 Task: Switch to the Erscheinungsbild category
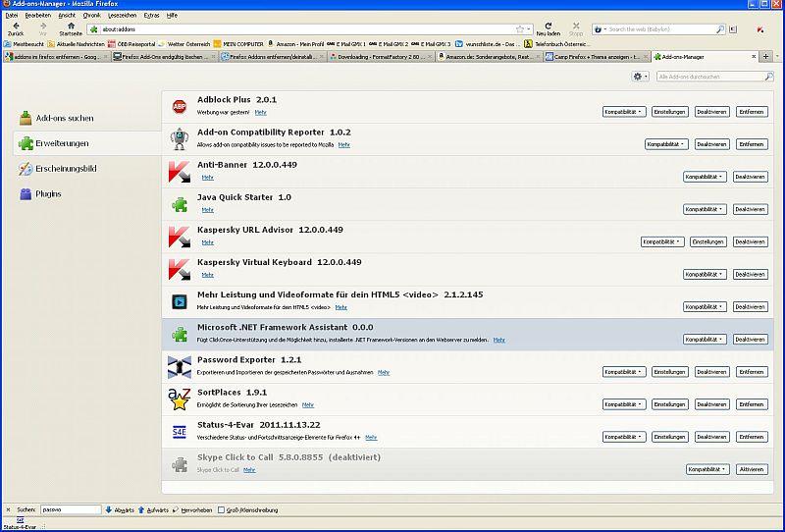click(x=65, y=169)
